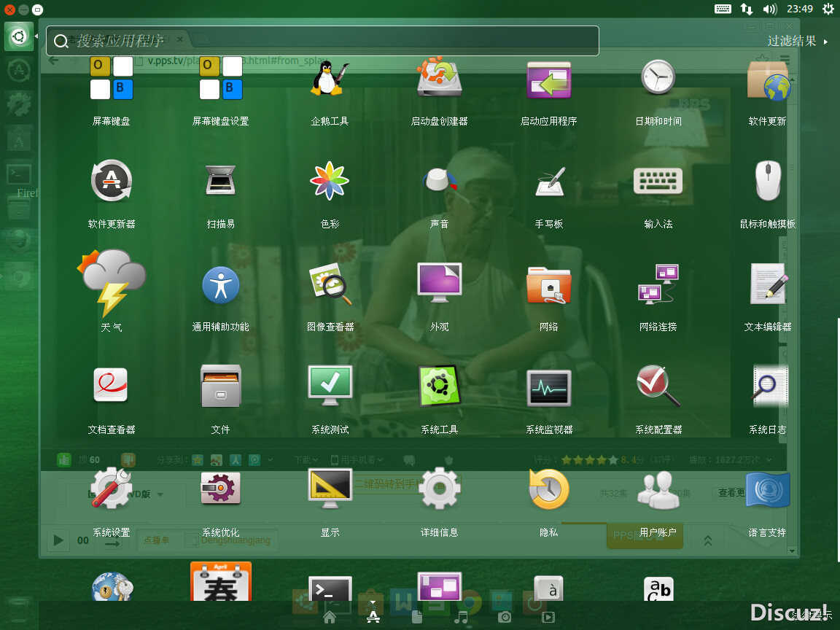
Task: Switch to the Music lens
Action: pos(461,618)
